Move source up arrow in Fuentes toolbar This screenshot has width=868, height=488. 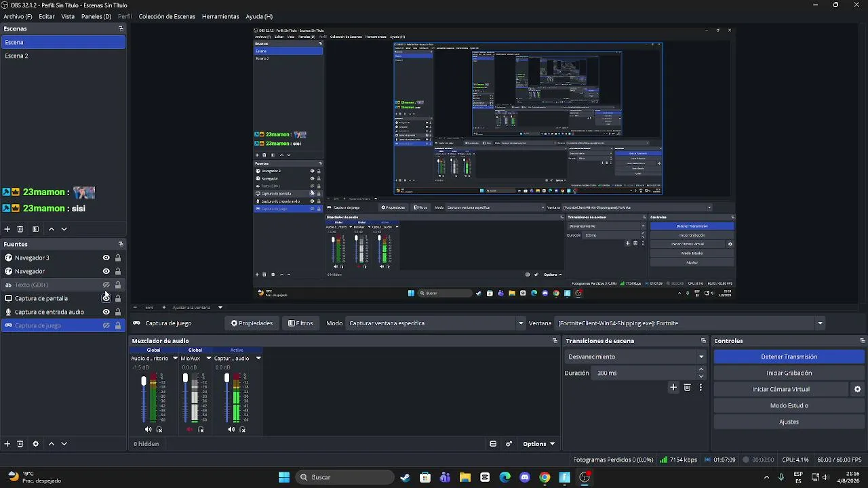52,444
